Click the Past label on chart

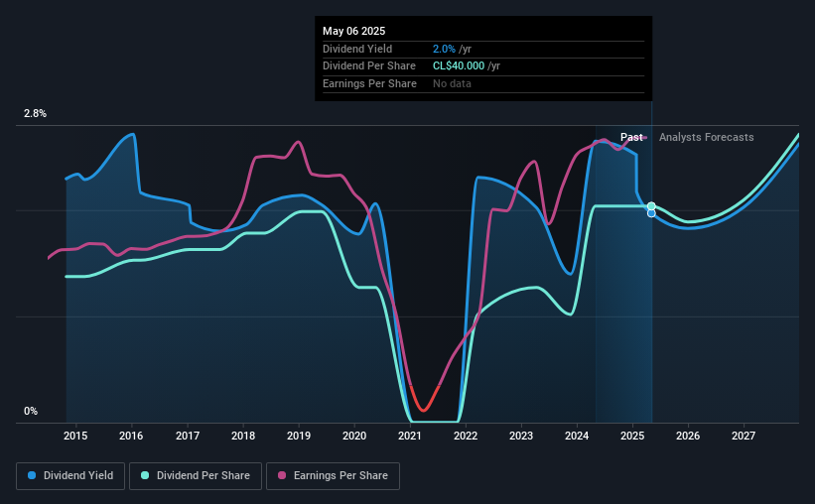631,137
